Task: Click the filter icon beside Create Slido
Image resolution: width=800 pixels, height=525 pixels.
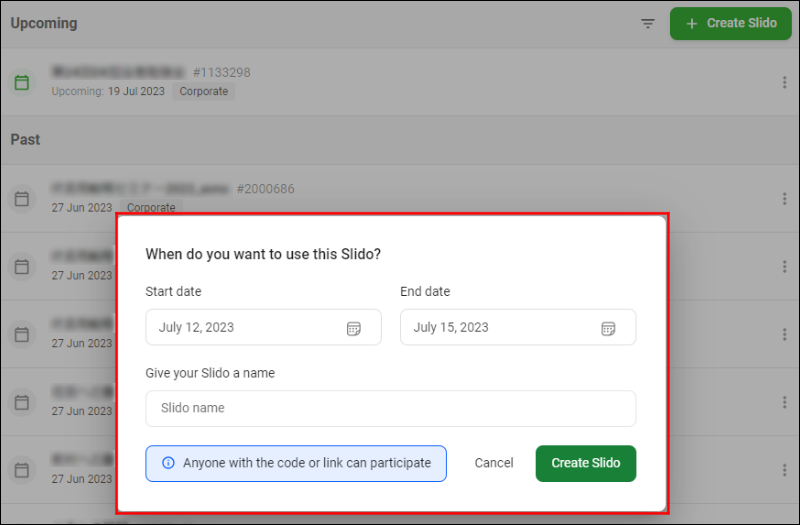Action: tap(648, 23)
